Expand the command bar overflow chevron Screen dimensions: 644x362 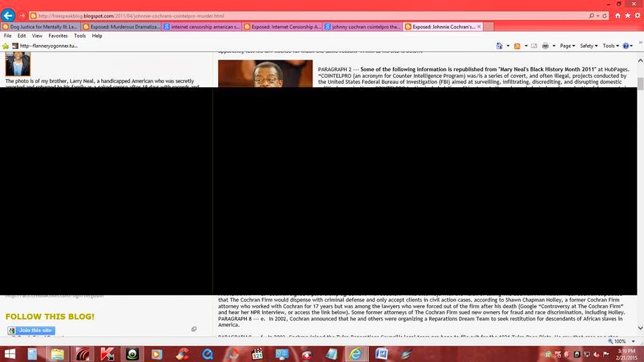pos(640,42)
